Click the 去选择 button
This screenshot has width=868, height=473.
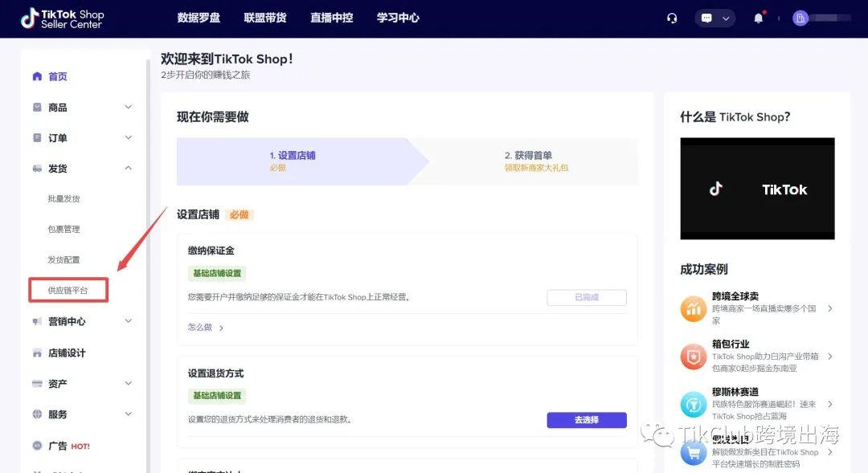click(586, 420)
